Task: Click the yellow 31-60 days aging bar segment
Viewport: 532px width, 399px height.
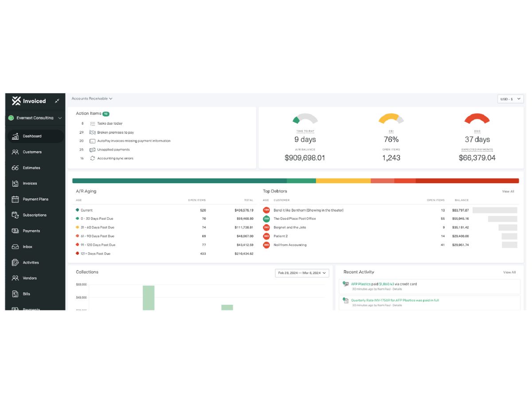Action: [343, 181]
